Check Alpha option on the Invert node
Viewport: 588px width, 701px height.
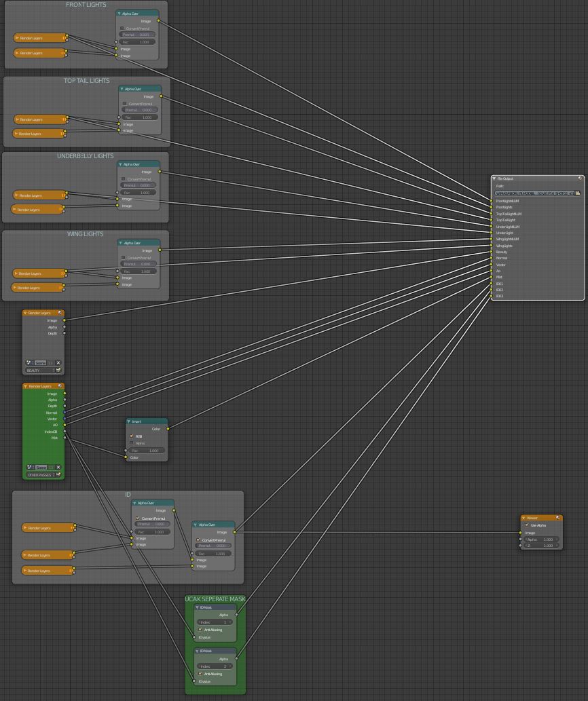tap(132, 443)
